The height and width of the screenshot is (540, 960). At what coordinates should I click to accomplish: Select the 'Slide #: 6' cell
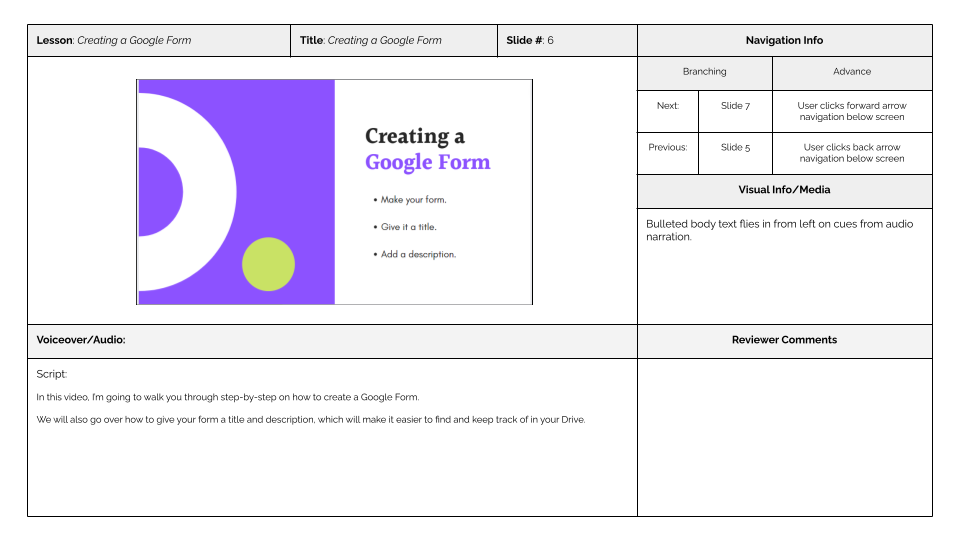(x=567, y=40)
